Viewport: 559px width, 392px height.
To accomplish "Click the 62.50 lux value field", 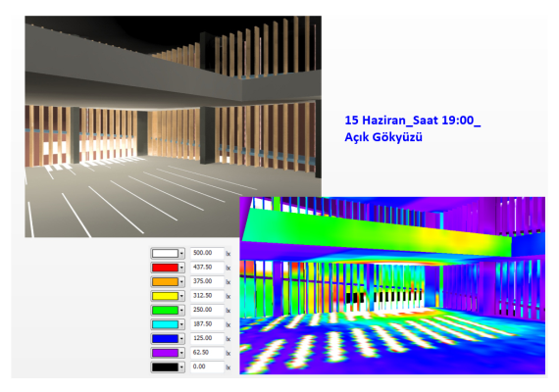I will [207, 353].
